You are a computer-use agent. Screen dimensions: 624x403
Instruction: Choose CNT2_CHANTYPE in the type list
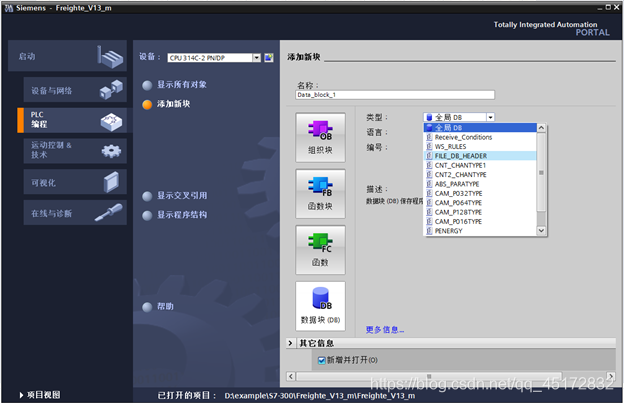coord(480,175)
